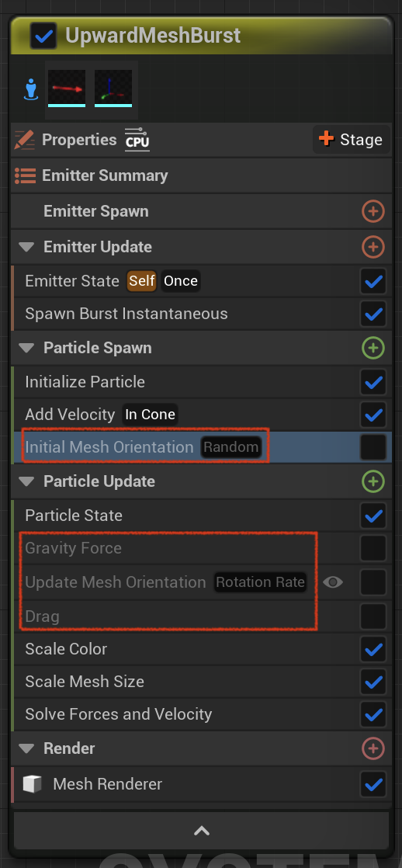The height and width of the screenshot is (868, 402).
Task: Disable the UpwardMeshBurst emitter checkbox
Action: [x=43, y=36]
